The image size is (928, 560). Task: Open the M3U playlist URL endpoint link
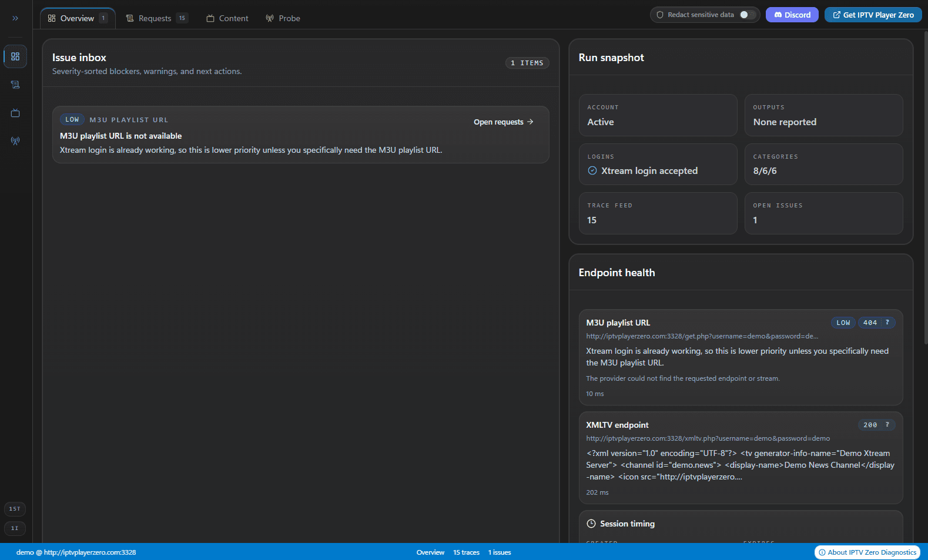[x=702, y=336]
